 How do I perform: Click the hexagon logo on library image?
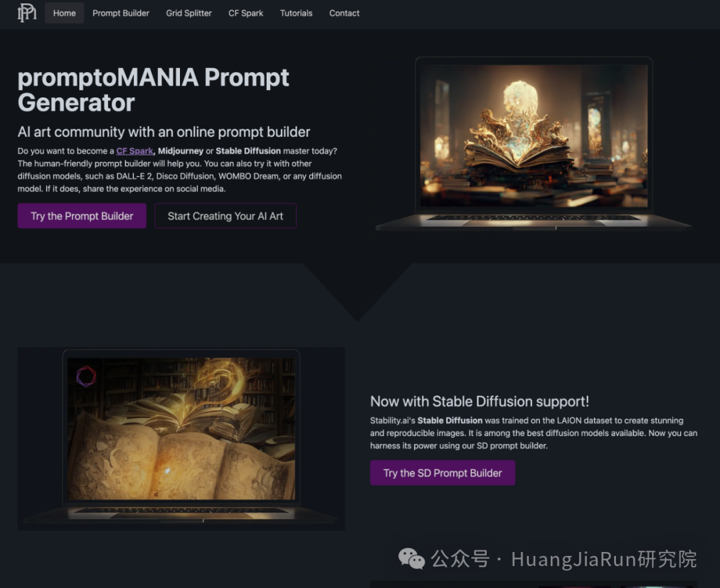tap(86, 377)
